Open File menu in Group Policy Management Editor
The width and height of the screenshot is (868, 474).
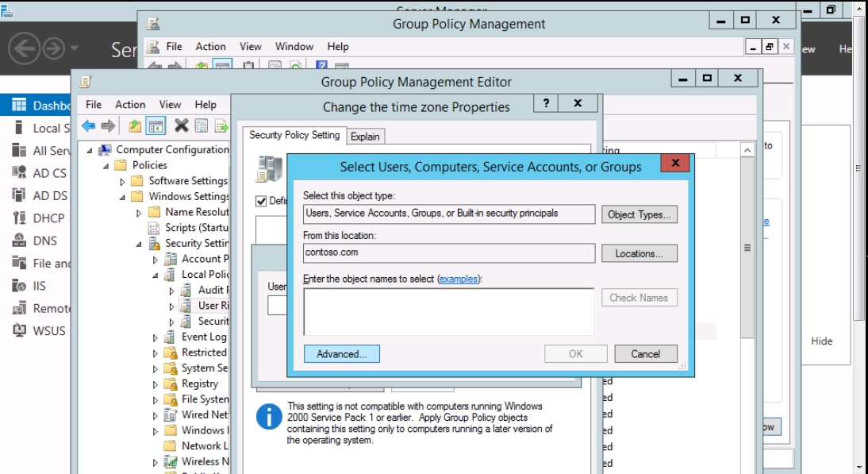pos(94,104)
